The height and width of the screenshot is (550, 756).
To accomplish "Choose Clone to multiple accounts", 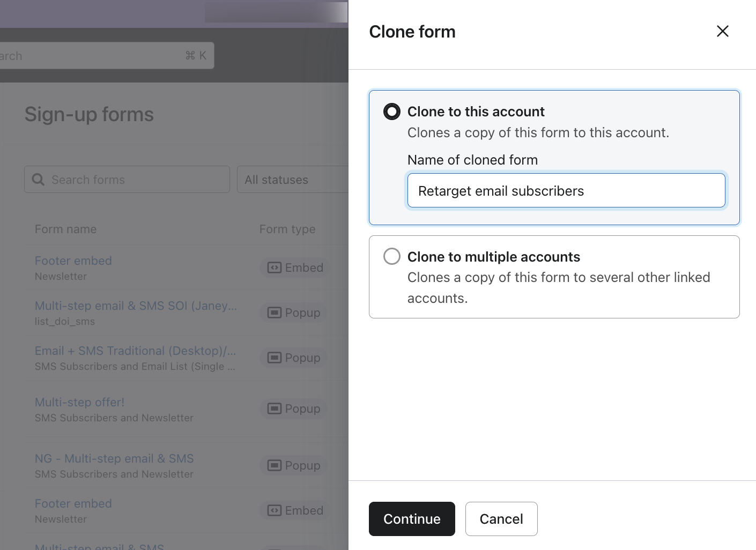I will [x=391, y=256].
